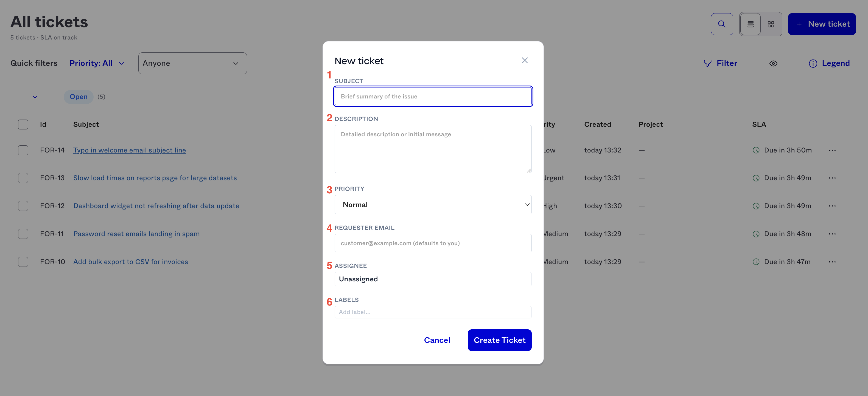Open row actions menu for FOR-10
Image resolution: width=868 pixels, height=396 pixels.
[832, 262]
